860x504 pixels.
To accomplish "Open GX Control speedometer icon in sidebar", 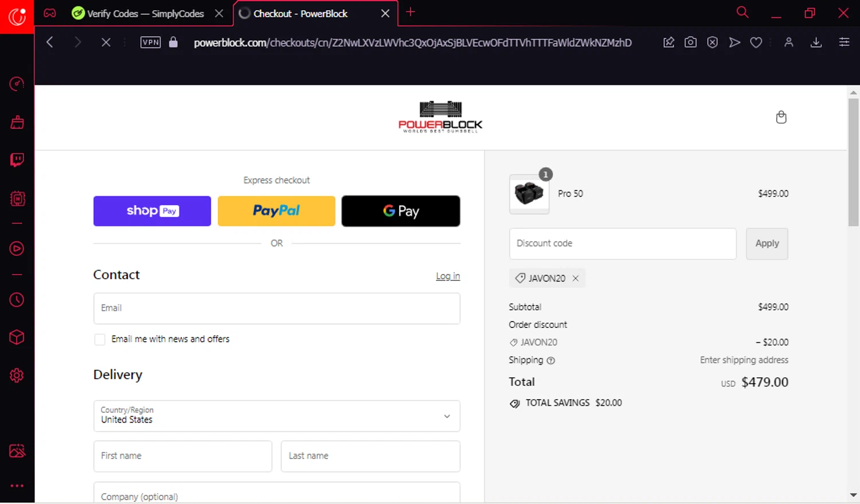I will point(17,84).
